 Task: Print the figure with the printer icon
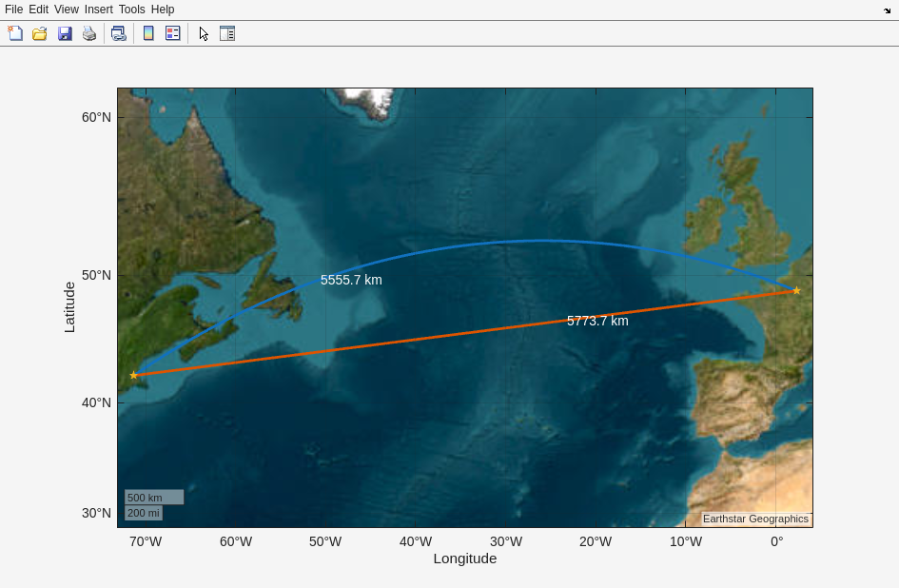pos(89,33)
